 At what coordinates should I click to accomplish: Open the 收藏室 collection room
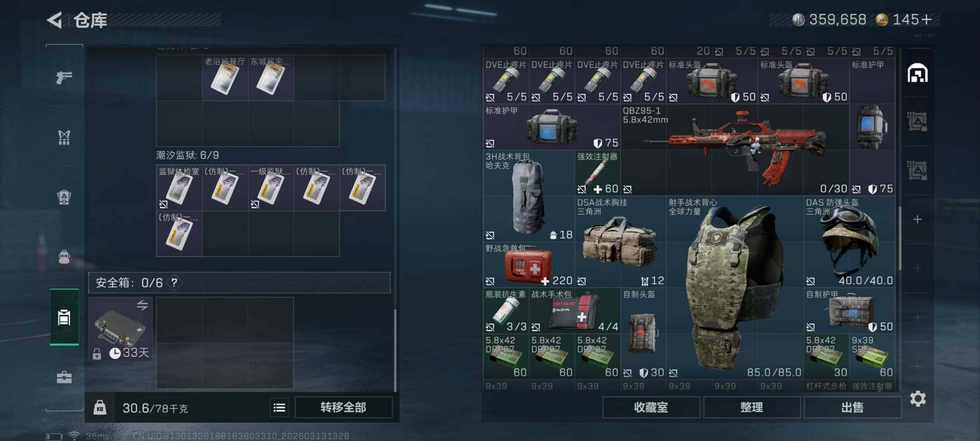(651, 407)
